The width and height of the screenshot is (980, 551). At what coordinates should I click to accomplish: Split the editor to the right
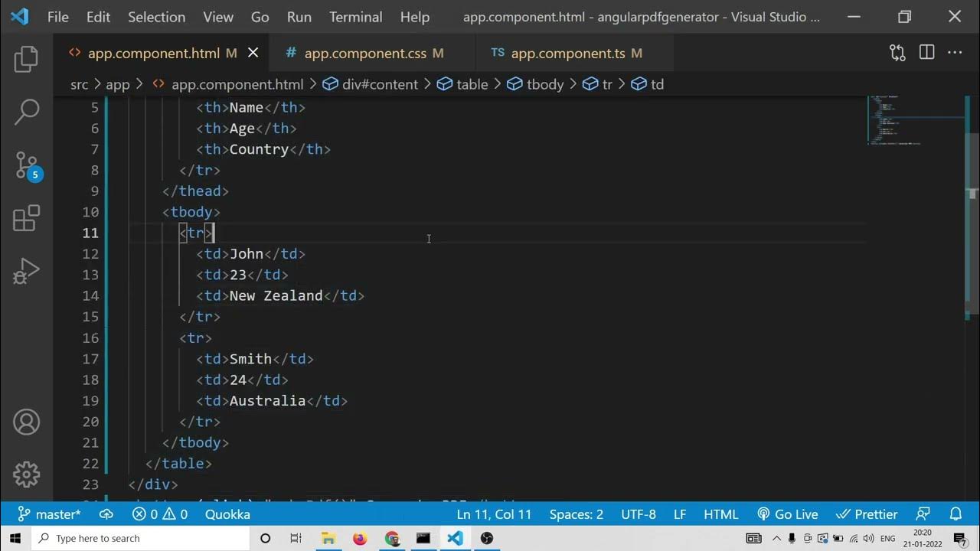point(926,53)
